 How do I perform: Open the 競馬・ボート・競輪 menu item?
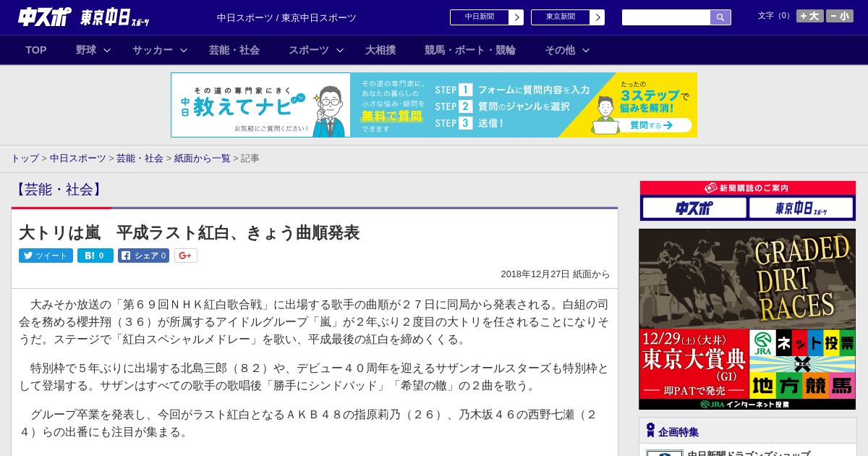coord(470,50)
